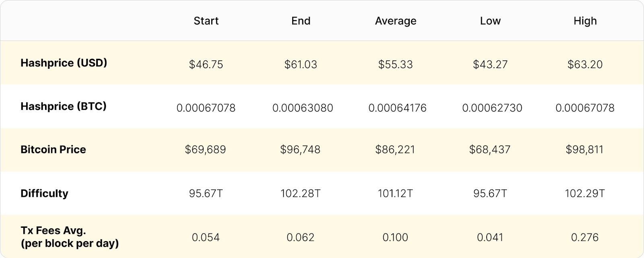Viewport: 644px width, 258px height.
Task: Select the $86,221 average Bitcoin price
Action: tap(395, 150)
